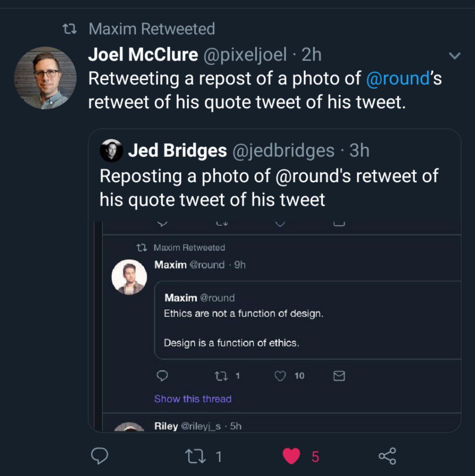The width and height of the screenshot is (475, 476).
Task: Open Joel McClure's name link
Action: coord(143,55)
